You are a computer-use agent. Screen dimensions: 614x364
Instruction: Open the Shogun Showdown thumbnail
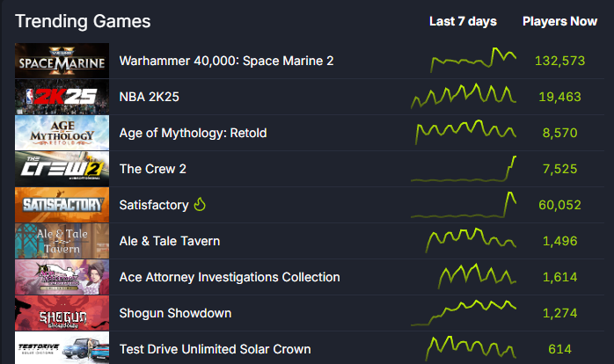click(x=62, y=313)
